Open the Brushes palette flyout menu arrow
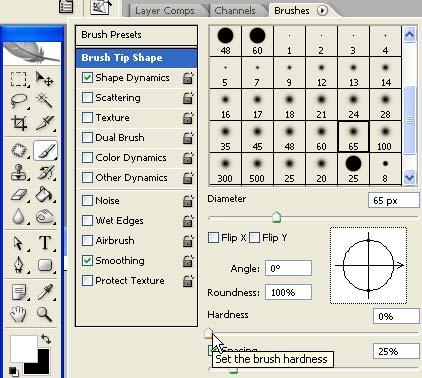422x378 pixels. pos(322,11)
